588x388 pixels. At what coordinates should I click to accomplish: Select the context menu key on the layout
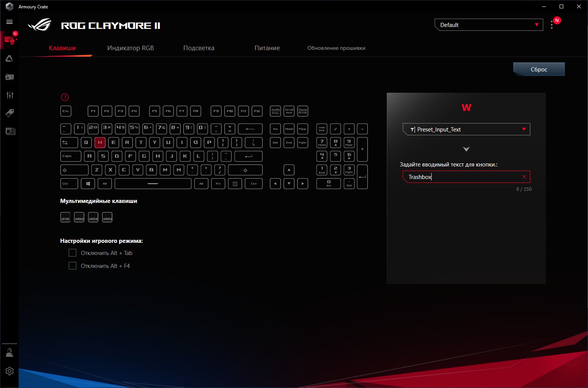click(x=235, y=184)
